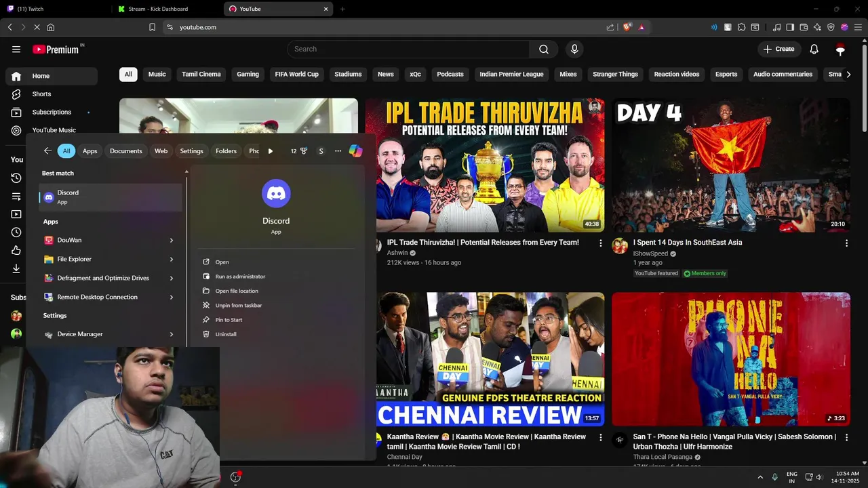Open more options ellipsis in search panel

coord(338,151)
